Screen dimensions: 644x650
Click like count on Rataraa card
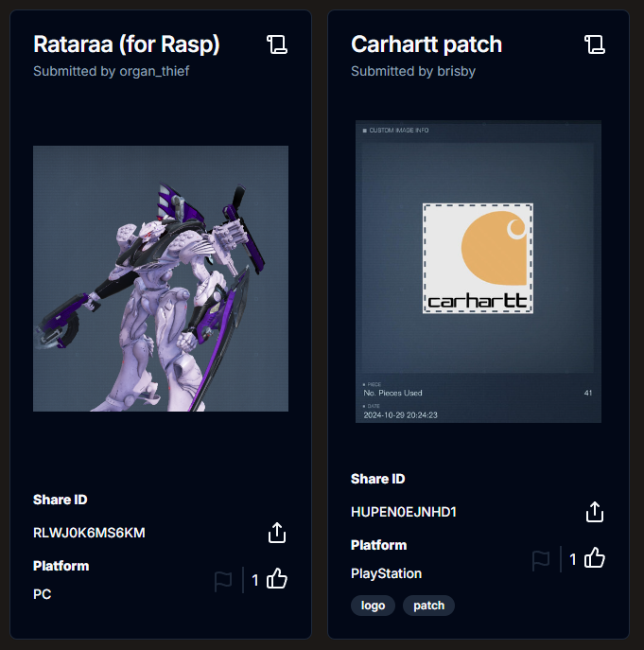point(255,580)
